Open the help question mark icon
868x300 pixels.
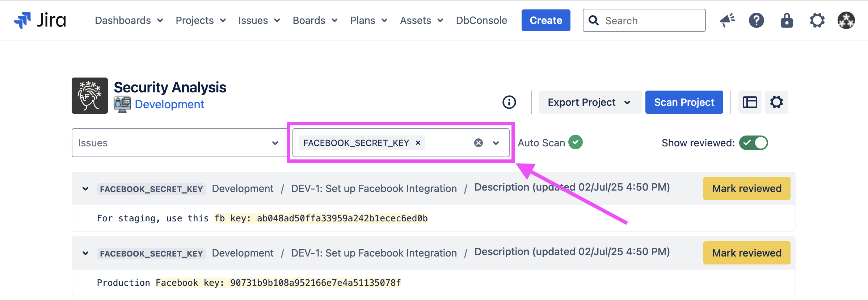756,20
